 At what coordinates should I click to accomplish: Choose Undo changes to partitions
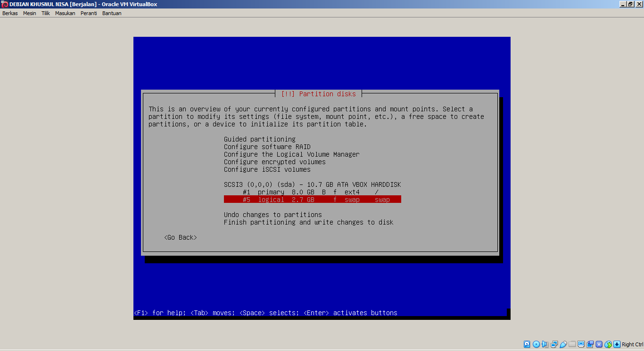point(273,215)
